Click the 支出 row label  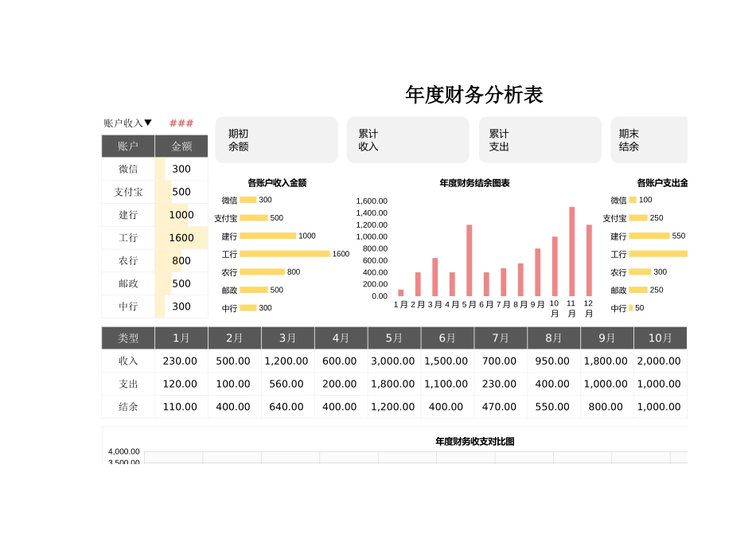(127, 384)
